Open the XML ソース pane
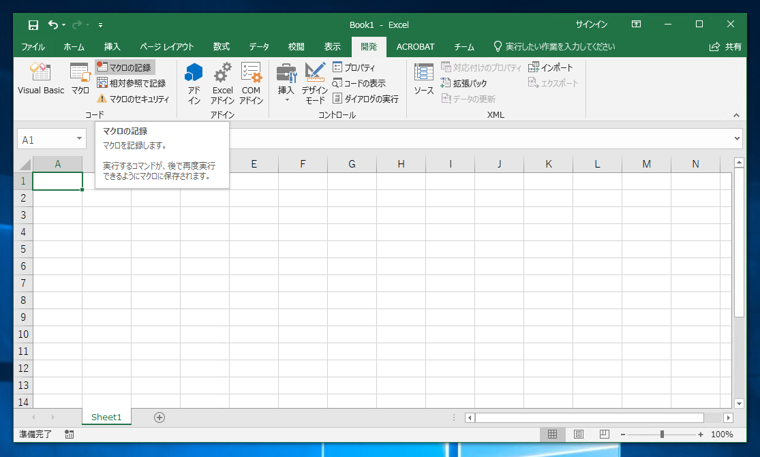The height and width of the screenshot is (457, 760). [424, 79]
